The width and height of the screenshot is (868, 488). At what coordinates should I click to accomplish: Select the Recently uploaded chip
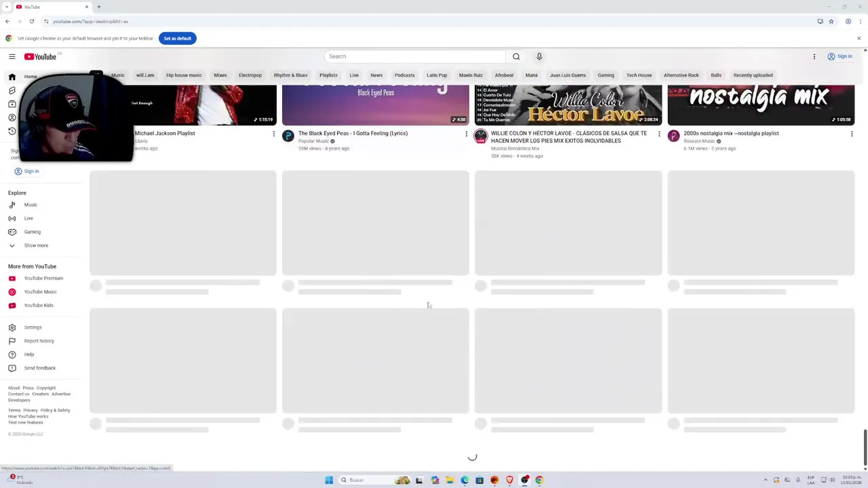753,75
